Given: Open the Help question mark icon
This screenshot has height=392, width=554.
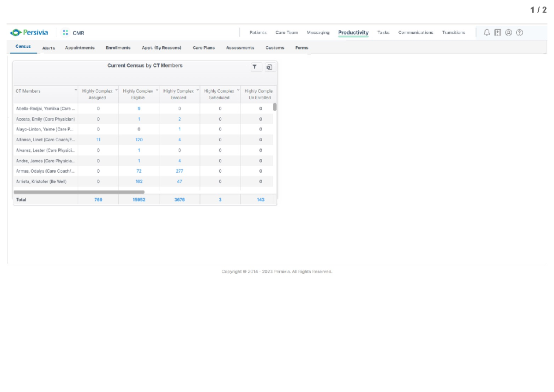Looking at the screenshot, I should coord(519,32).
